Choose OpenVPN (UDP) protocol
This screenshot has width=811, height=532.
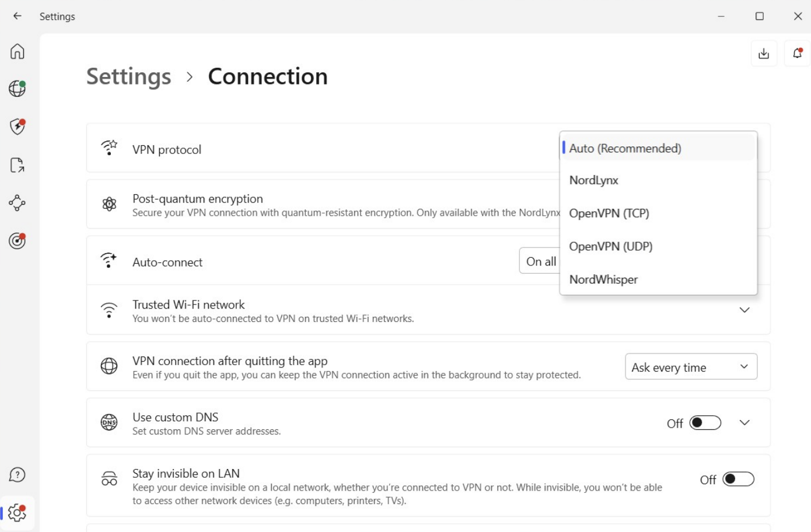[658, 246]
